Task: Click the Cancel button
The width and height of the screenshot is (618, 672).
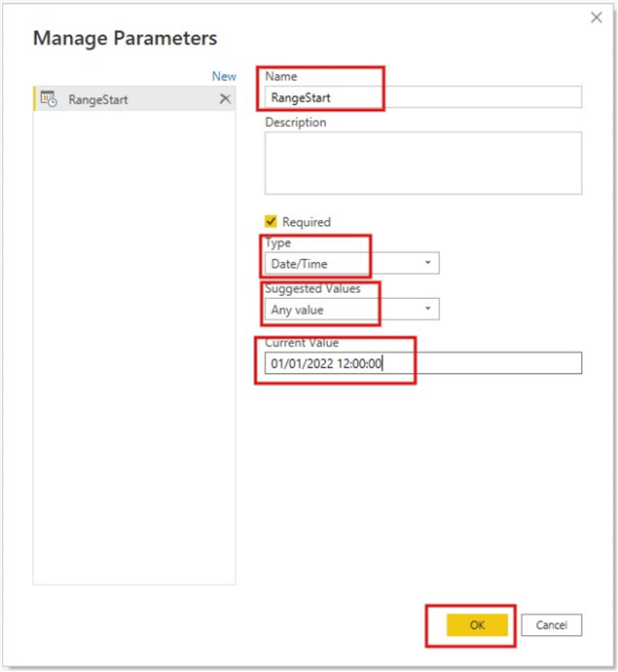Action: click(551, 625)
